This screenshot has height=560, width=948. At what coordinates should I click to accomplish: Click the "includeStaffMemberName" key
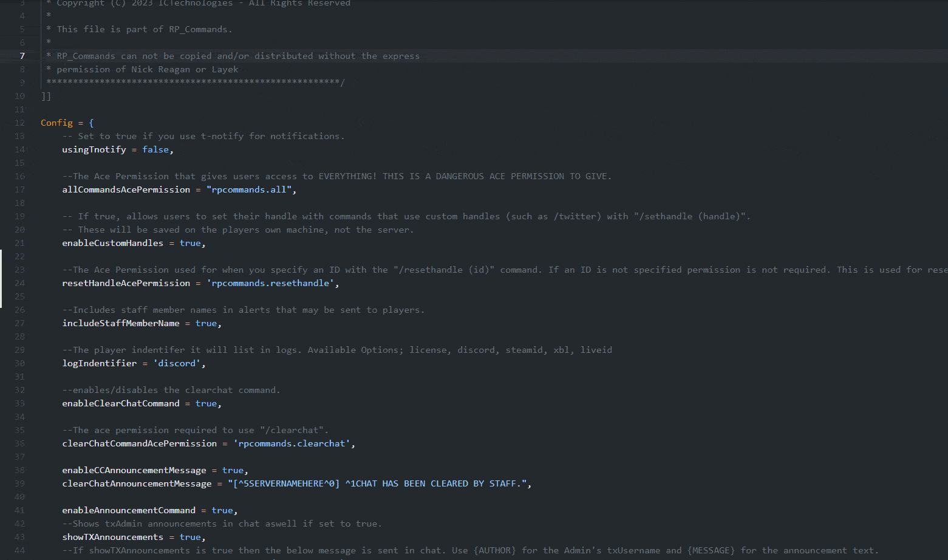coord(121,323)
